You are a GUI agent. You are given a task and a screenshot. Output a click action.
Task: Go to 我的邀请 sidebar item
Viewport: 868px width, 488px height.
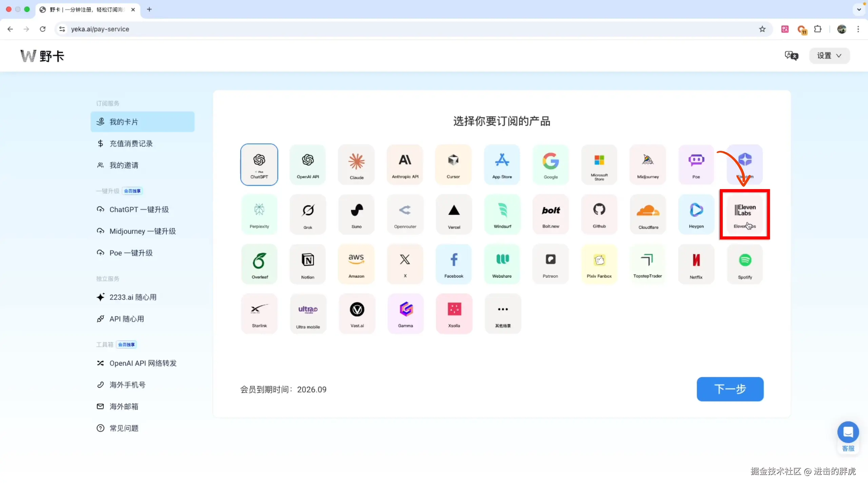point(124,165)
